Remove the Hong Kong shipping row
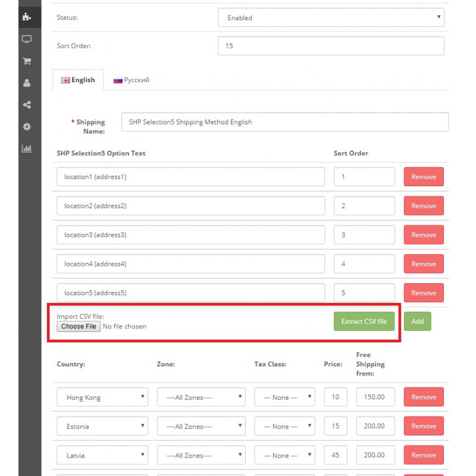Screen dimensions: 476x476 pyautogui.click(x=424, y=397)
